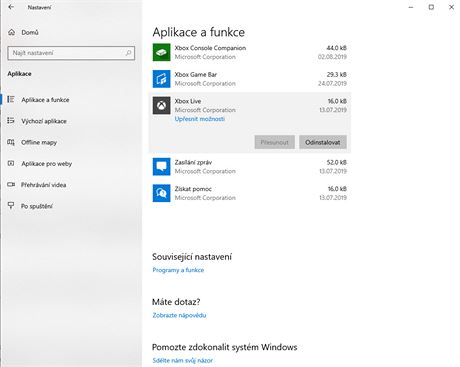Click the search magnifier icon
The width and height of the screenshot is (460, 367).
pos(128,53)
